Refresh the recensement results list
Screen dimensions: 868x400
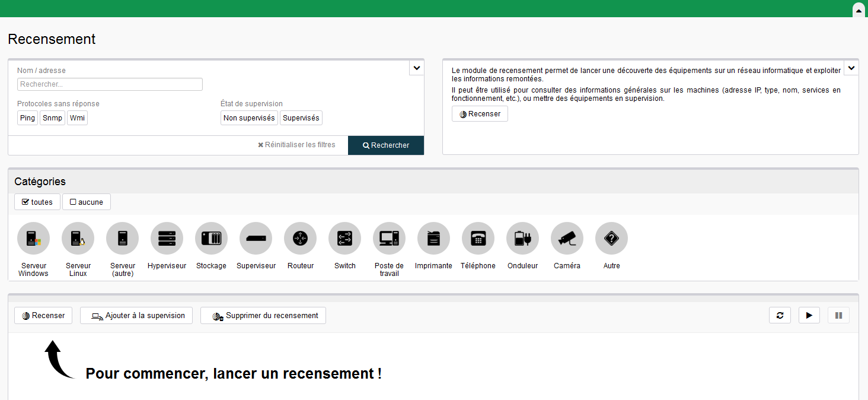point(780,315)
